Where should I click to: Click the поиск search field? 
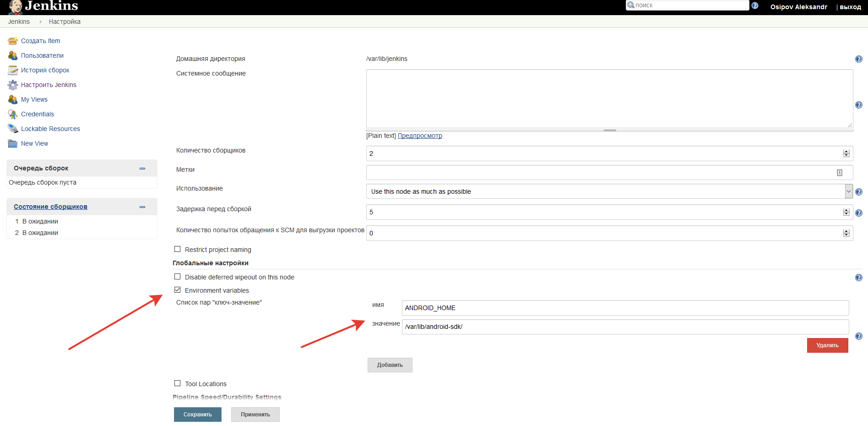(x=687, y=5)
